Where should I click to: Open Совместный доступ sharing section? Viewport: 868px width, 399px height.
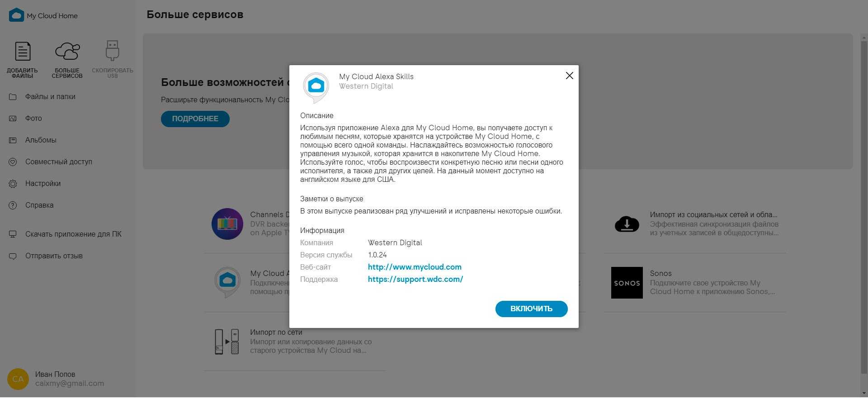point(58,162)
